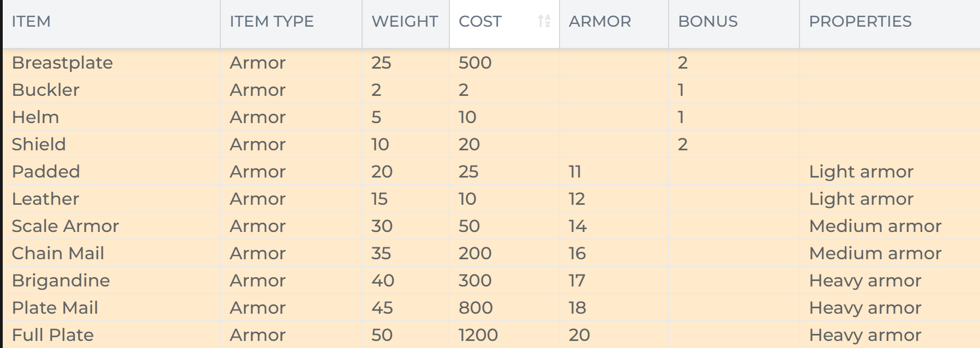
Task: Click the Scale Armor item name
Action: (65, 226)
